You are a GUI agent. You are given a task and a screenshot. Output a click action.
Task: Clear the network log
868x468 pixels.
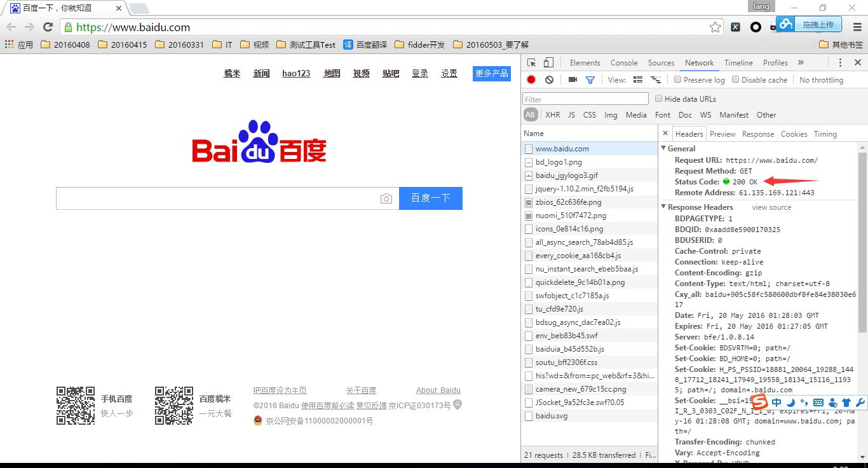point(549,79)
